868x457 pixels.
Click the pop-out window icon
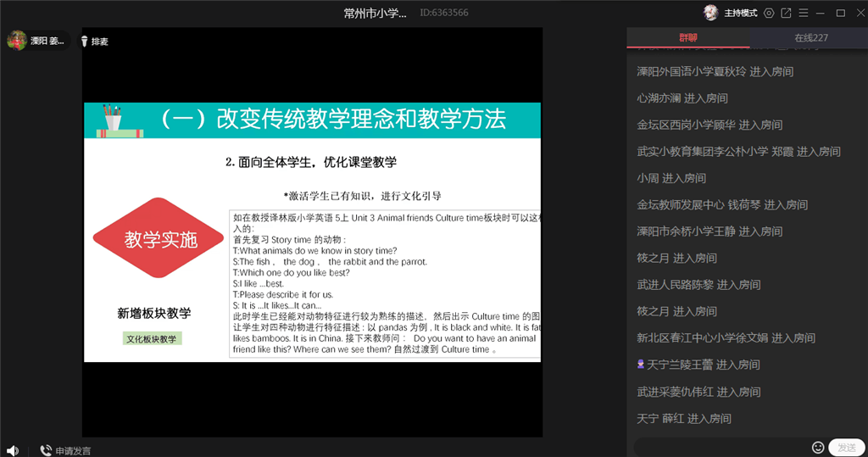[x=786, y=13]
